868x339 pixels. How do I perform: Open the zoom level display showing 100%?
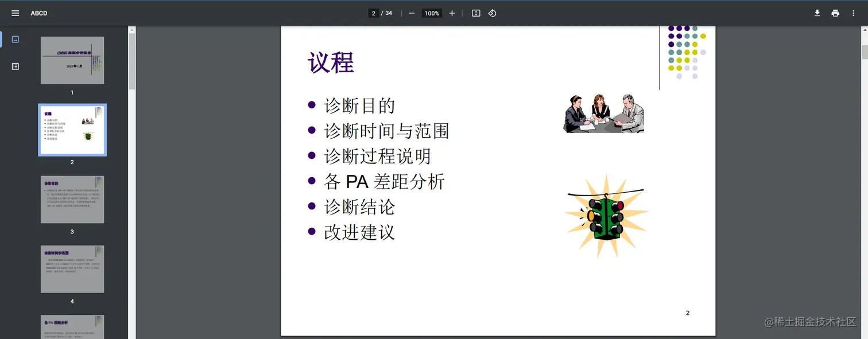432,13
